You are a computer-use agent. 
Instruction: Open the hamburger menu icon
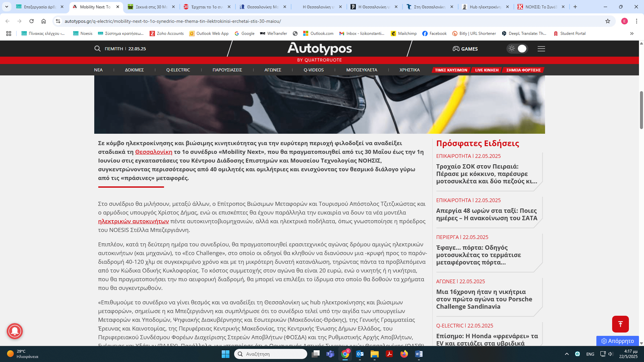coord(541,49)
